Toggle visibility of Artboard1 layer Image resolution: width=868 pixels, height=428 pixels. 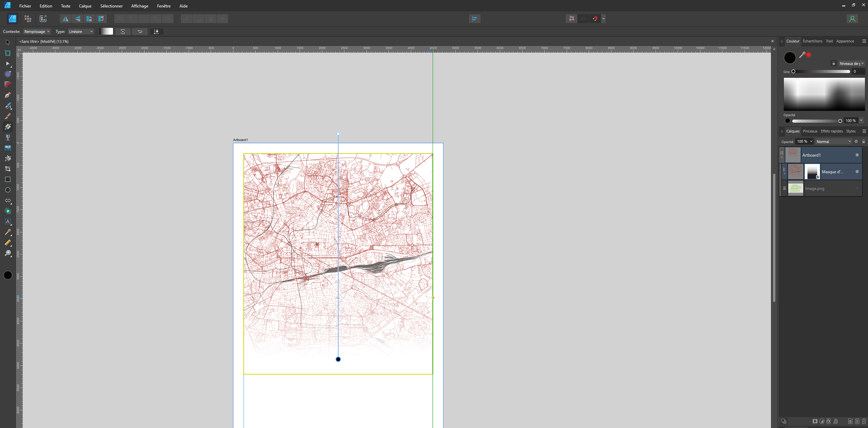pos(857,155)
